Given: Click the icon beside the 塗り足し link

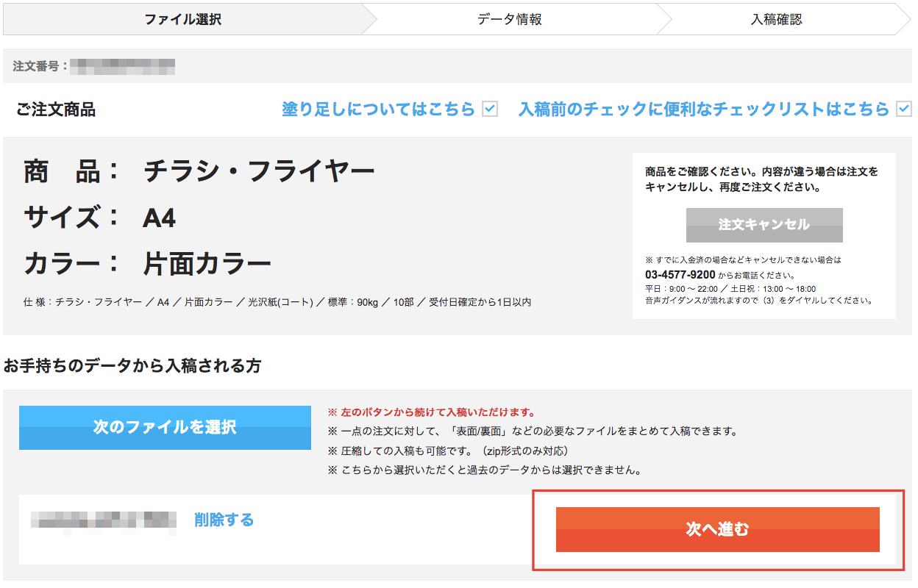Looking at the screenshot, I should (490, 110).
